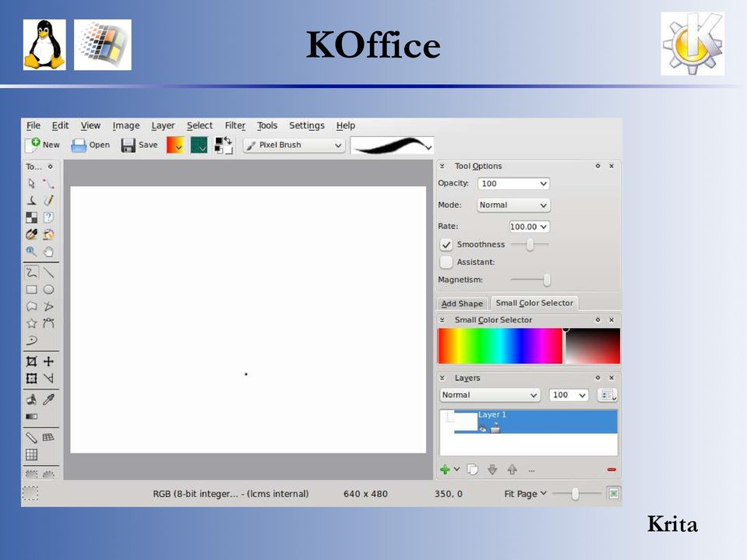Click the zoom aspect button in status bar
Screen dimensions: 747x560
click(x=614, y=493)
